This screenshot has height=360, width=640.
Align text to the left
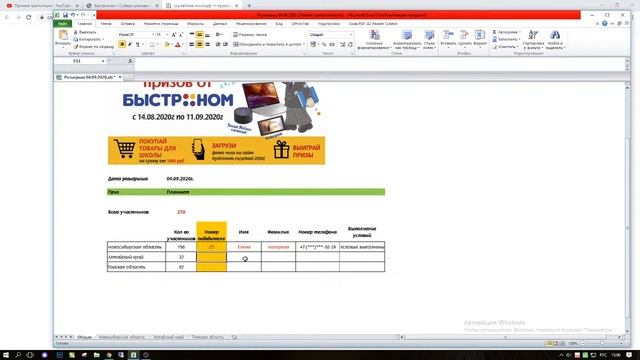pos(192,44)
